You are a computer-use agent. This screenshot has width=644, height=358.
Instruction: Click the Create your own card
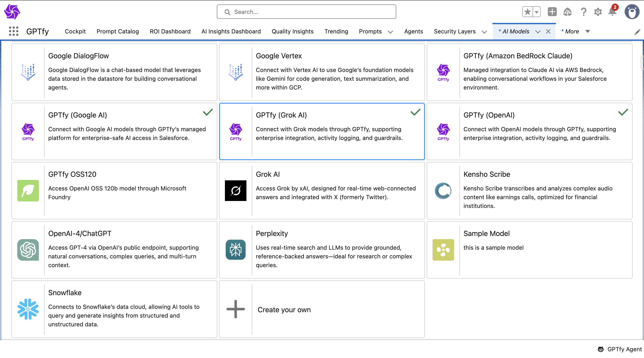pyautogui.click(x=322, y=309)
